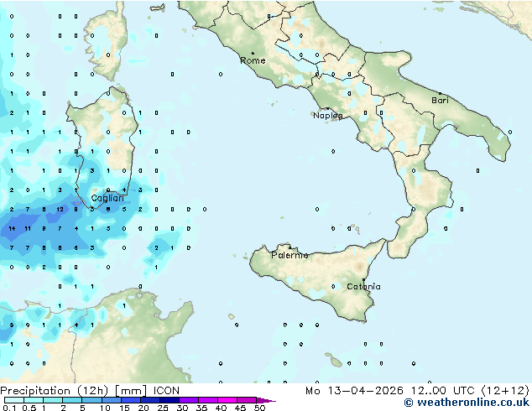Pick legend swatch between 40 and 45
Viewport: 532px width, 411px height.
(227, 400)
